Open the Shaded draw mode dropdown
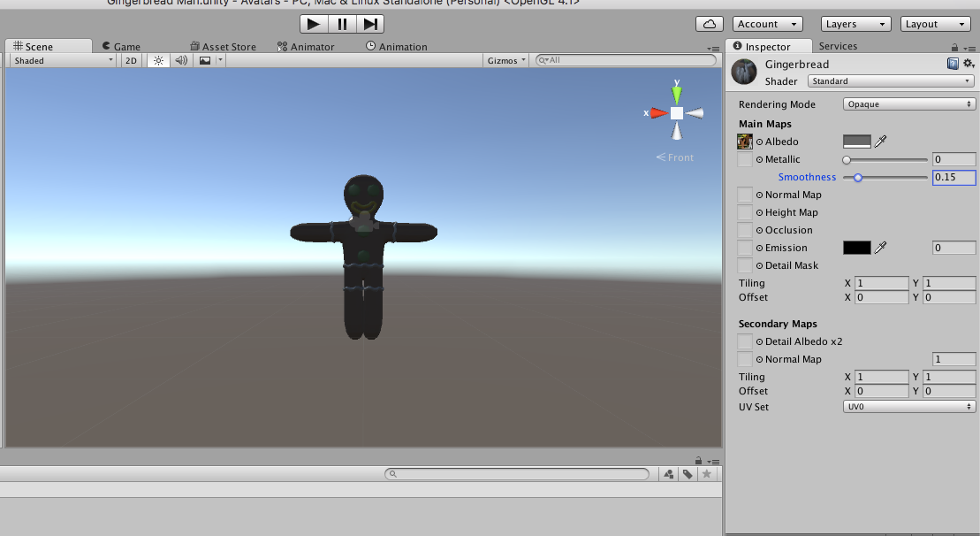 64,61
